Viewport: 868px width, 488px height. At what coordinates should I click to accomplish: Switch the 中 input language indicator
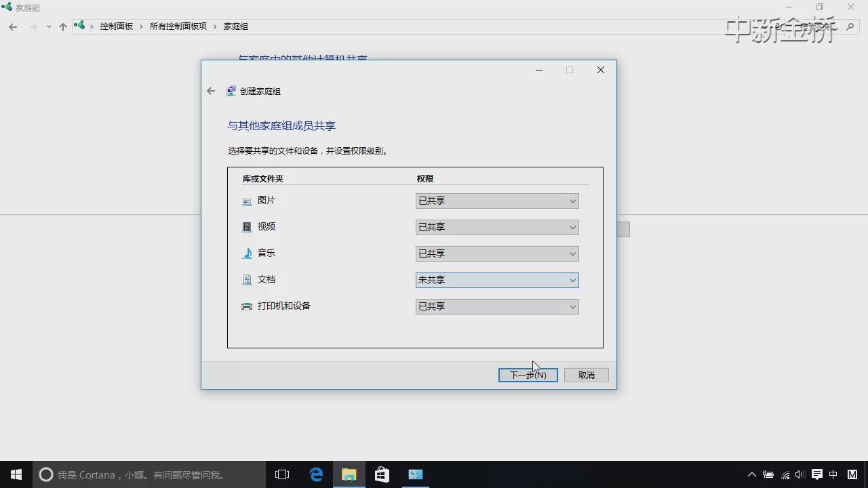click(833, 474)
